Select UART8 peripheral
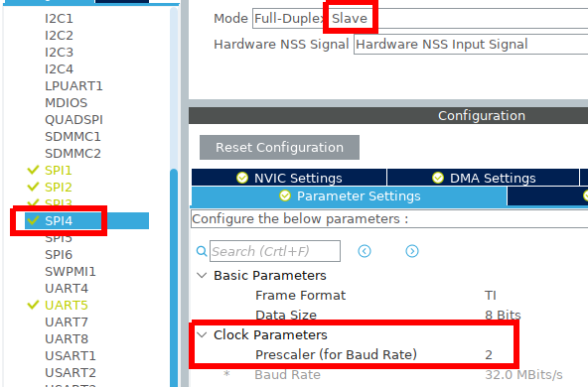Viewport: 588px width, 387px height. (67, 338)
